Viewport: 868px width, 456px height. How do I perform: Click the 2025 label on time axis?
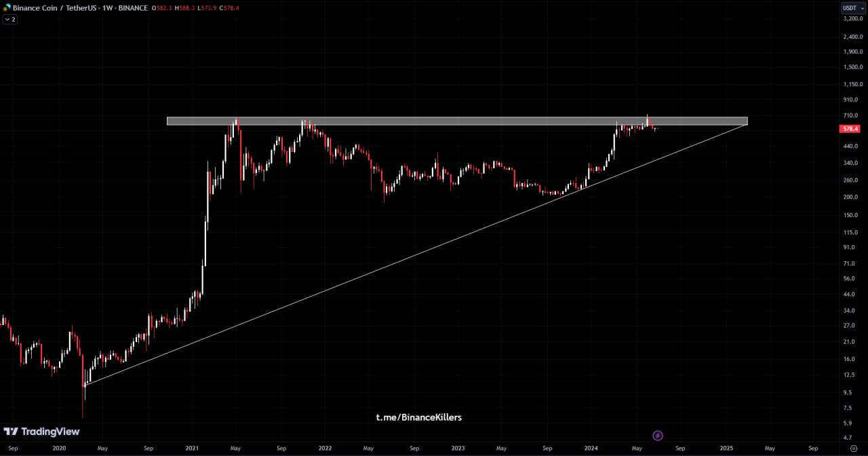(726, 449)
